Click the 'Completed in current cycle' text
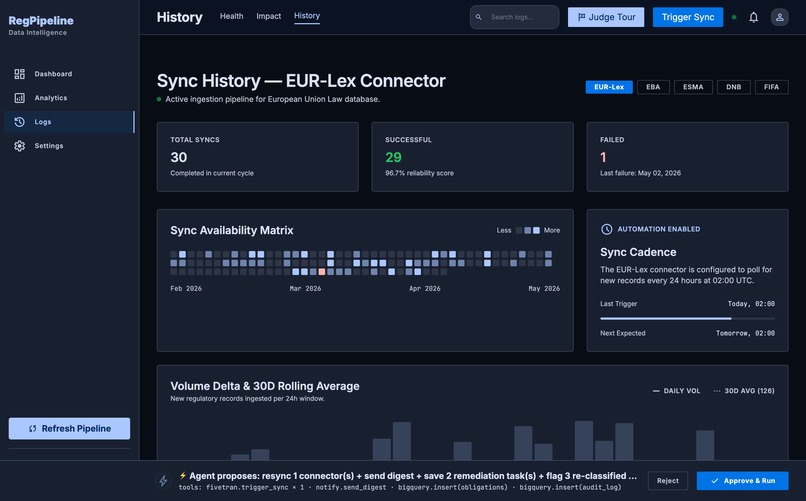 pyautogui.click(x=212, y=173)
